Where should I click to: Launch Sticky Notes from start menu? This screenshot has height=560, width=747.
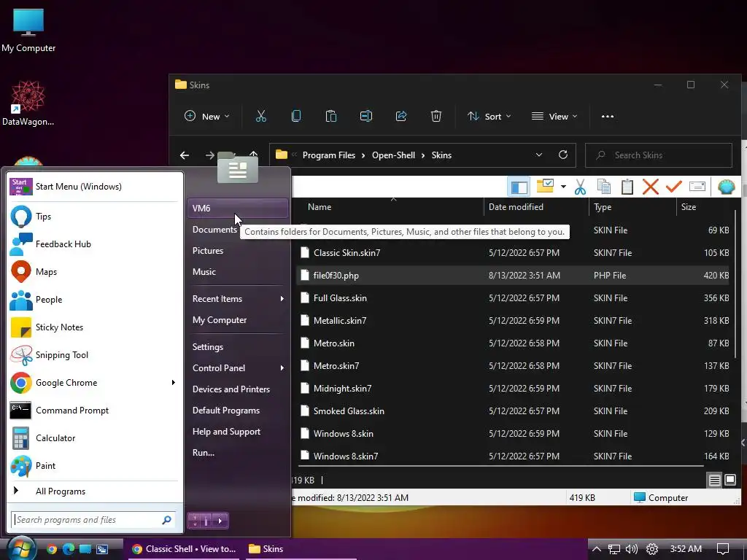(x=94, y=327)
